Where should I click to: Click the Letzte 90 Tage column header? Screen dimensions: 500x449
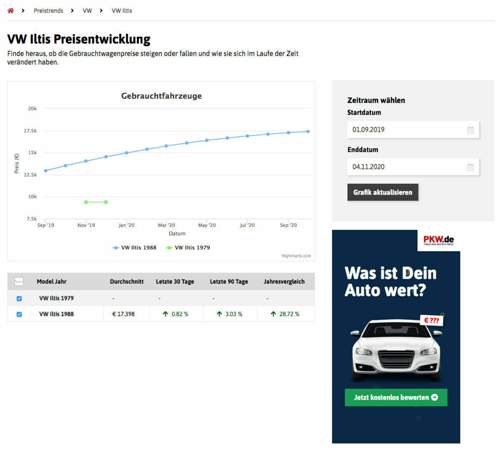(x=229, y=282)
